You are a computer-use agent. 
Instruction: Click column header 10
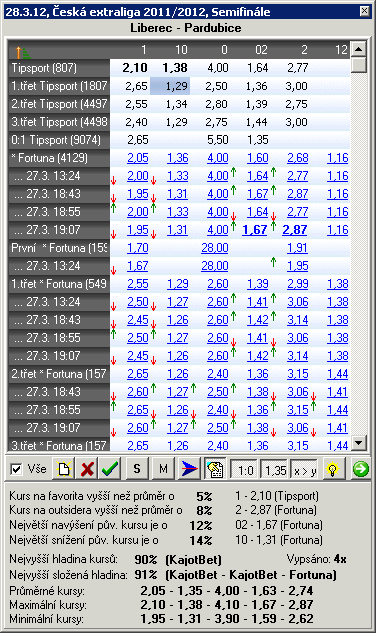pos(181,50)
